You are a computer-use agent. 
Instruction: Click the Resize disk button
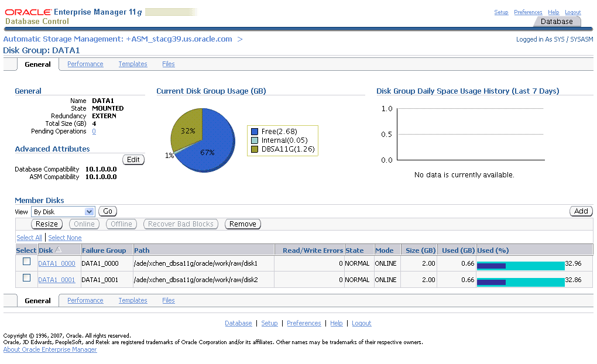(x=47, y=224)
